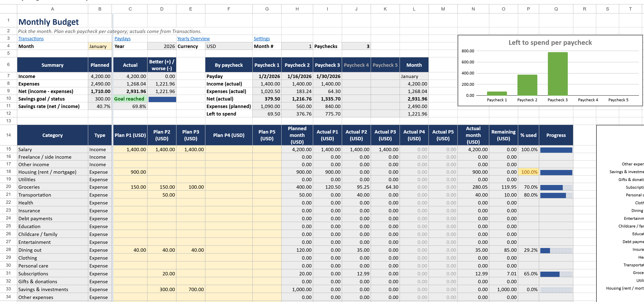The width and height of the screenshot is (644, 302).
Task: Click the Subscriptions progress bar
Action: (556, 274)
